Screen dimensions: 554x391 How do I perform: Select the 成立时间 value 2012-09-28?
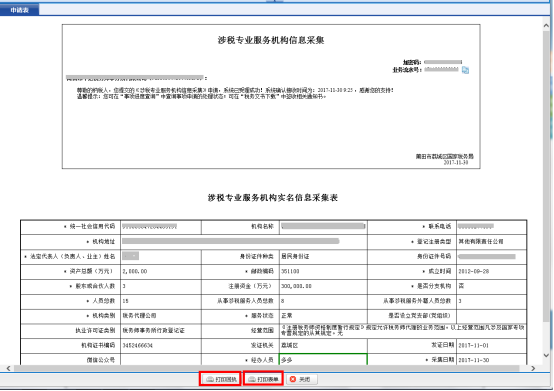(474, 271)
